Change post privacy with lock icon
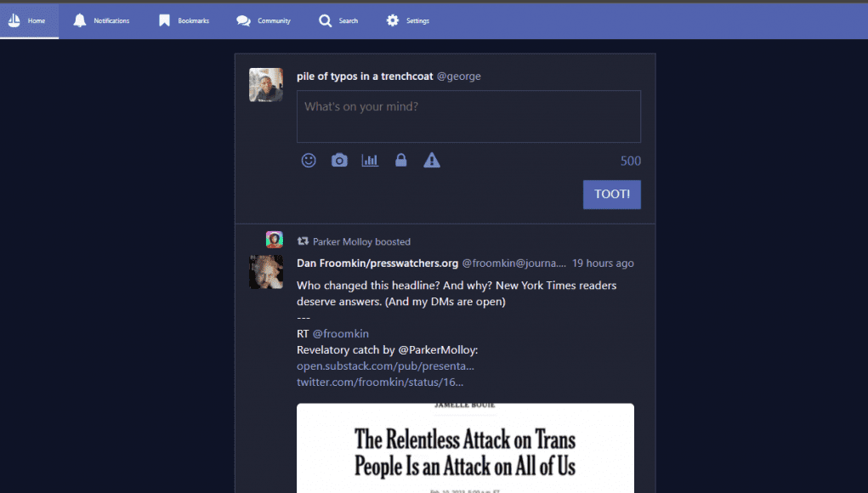Screen dimensions: 868x493 (x=400, y=161)
